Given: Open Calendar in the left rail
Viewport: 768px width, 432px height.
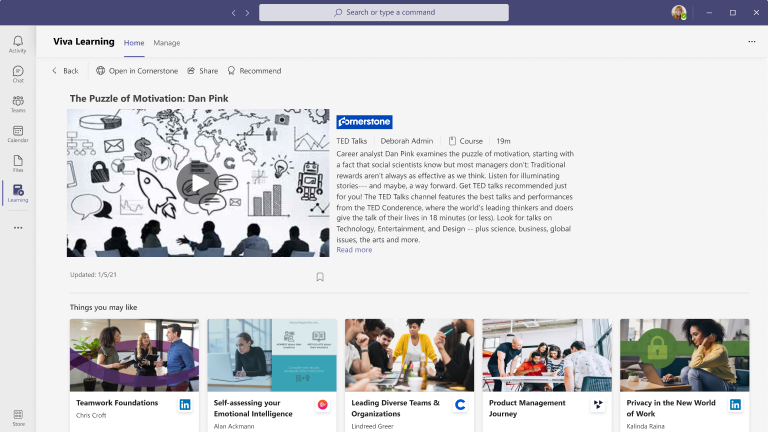Looking at the screenshot, I should pos(18,133).
